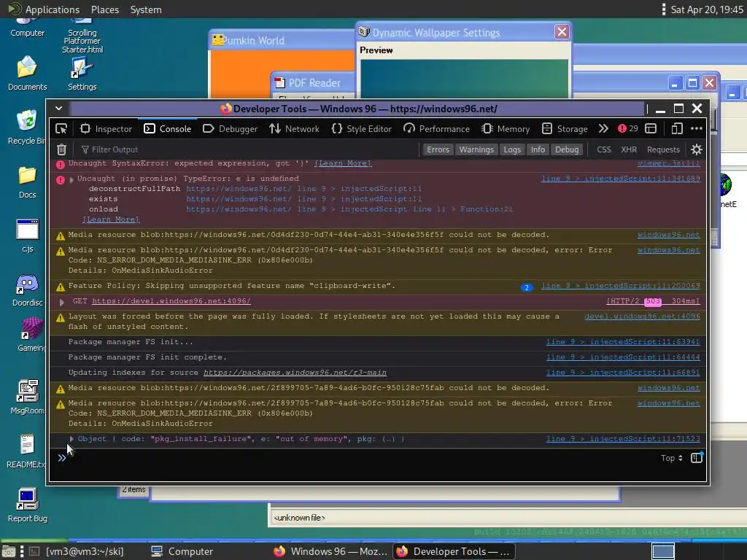Click the clock showing Sat Apr 20, 19:45
This screenshot has height=560, width=747.
pyautogui.click(x=706, y=9)
